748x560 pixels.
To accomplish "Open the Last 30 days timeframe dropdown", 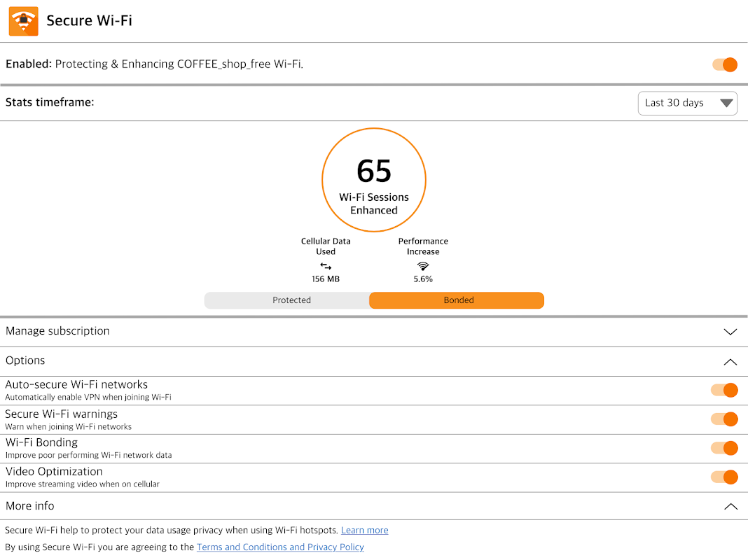I will point(687,103).
